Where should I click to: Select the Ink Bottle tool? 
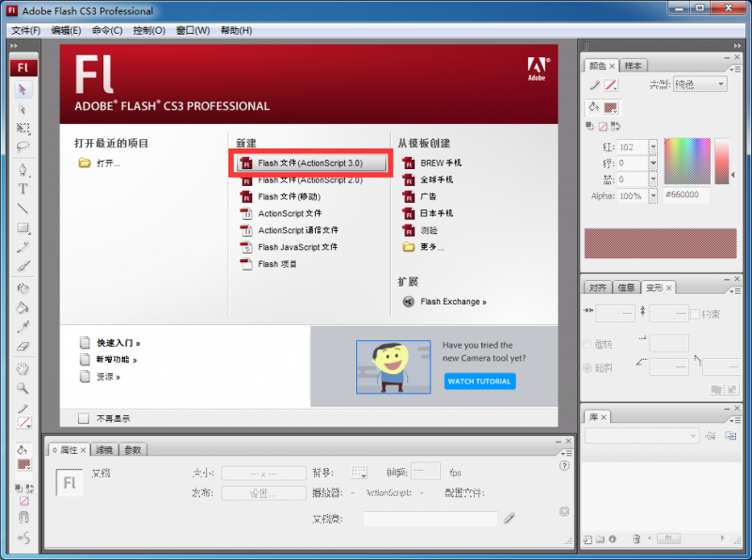click(23, 288)
